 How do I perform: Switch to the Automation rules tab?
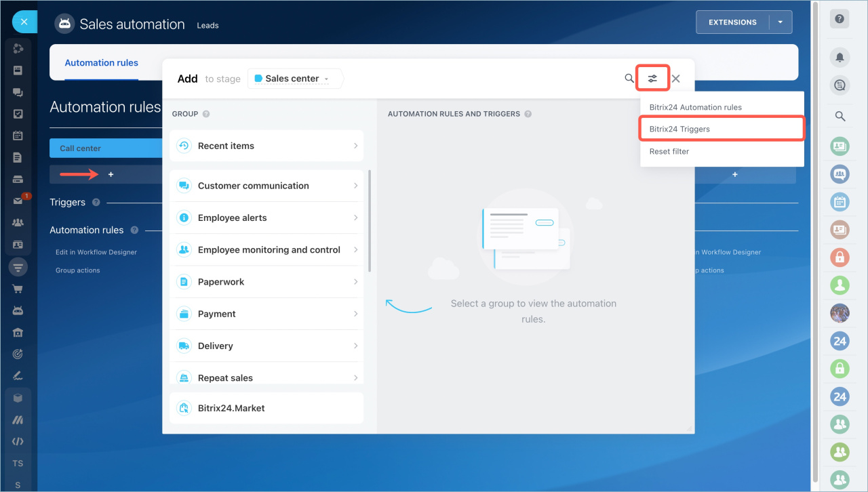pyautogui.click(x=102, y=63)
